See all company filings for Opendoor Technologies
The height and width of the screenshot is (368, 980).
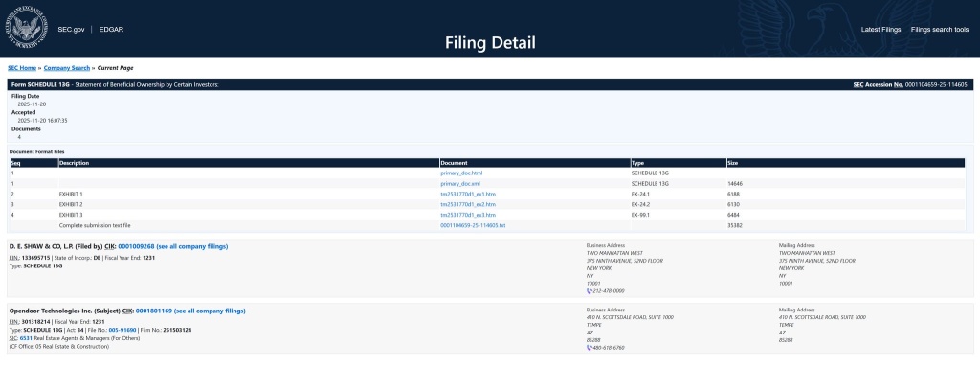pyautogui.click(x=210, y=311)
